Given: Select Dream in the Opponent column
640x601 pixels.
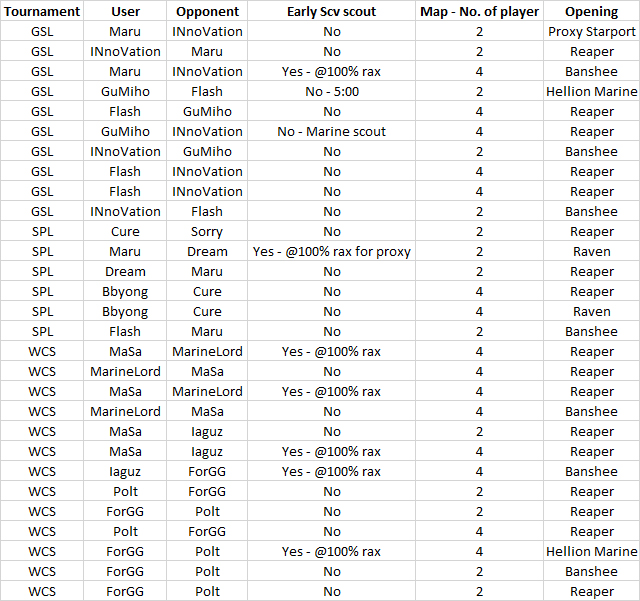Looking at the screenshot, I should click(207, 251).
